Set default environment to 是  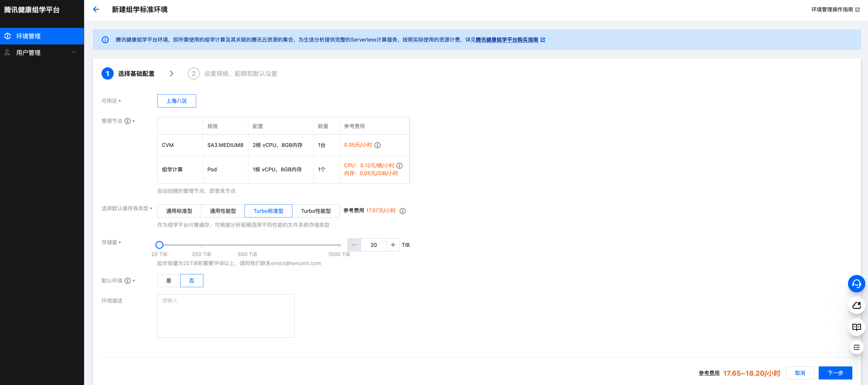click(169, 281)
